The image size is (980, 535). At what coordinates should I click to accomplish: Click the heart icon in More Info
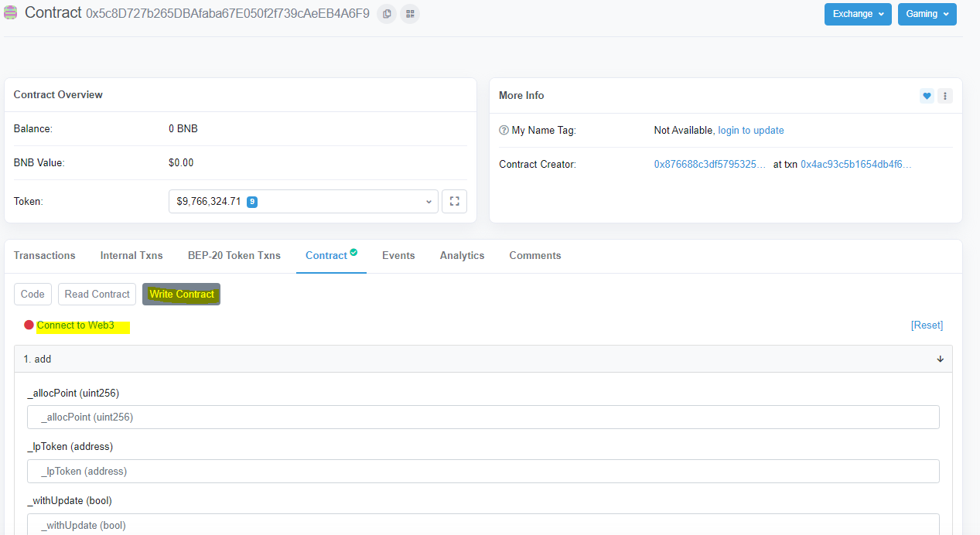[x=927, y=96]
